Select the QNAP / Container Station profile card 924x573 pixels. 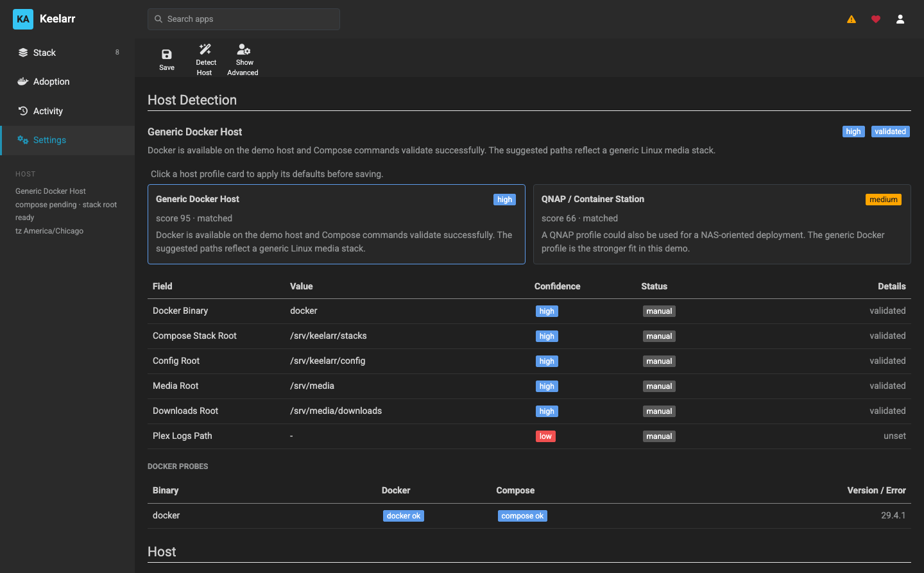(722, 224)
